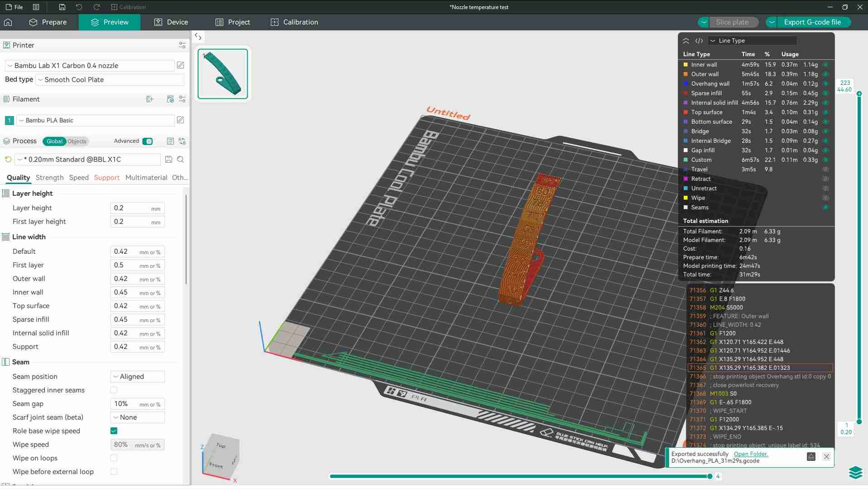Switch process scope to Objects
Viewport: 868px width, 489px height.
77,141
